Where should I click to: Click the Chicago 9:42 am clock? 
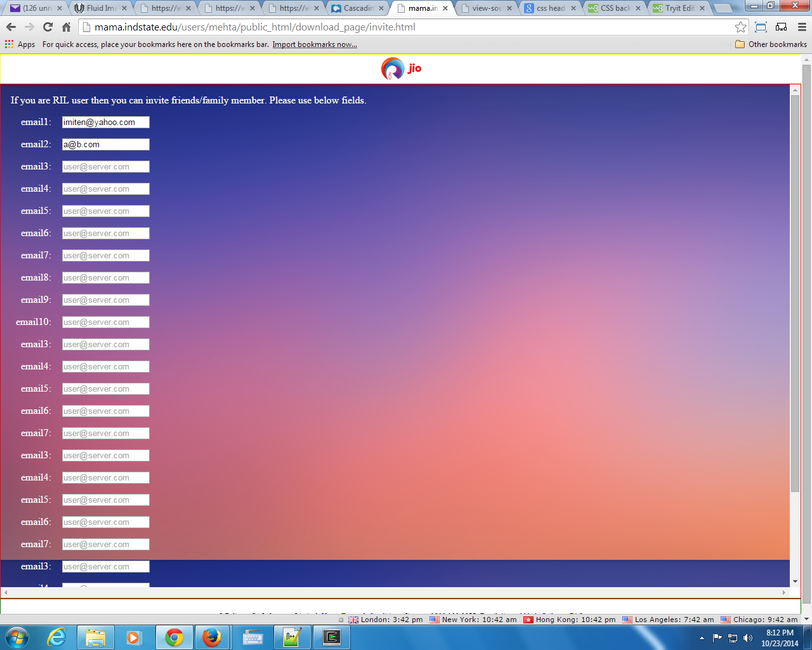(759, 620)
